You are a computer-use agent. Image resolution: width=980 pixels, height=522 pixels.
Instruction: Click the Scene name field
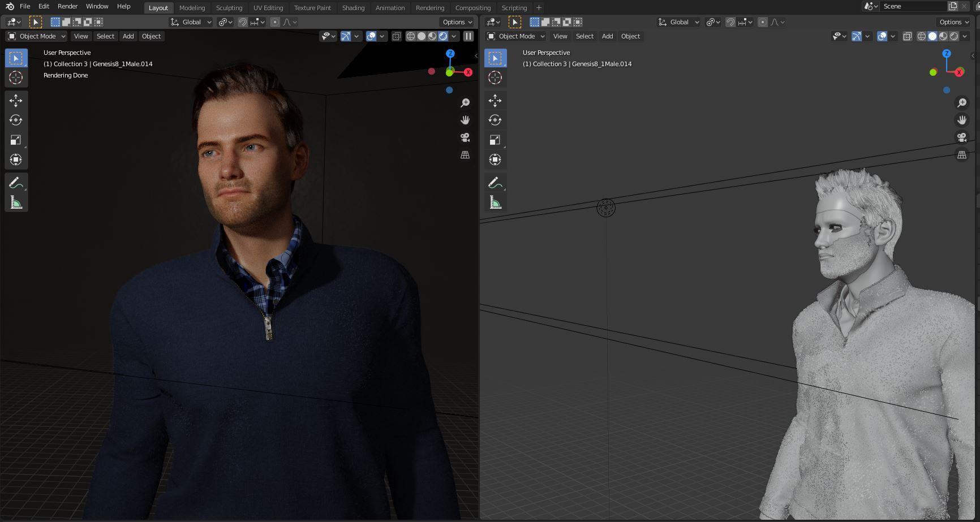(x=914, y=6)
